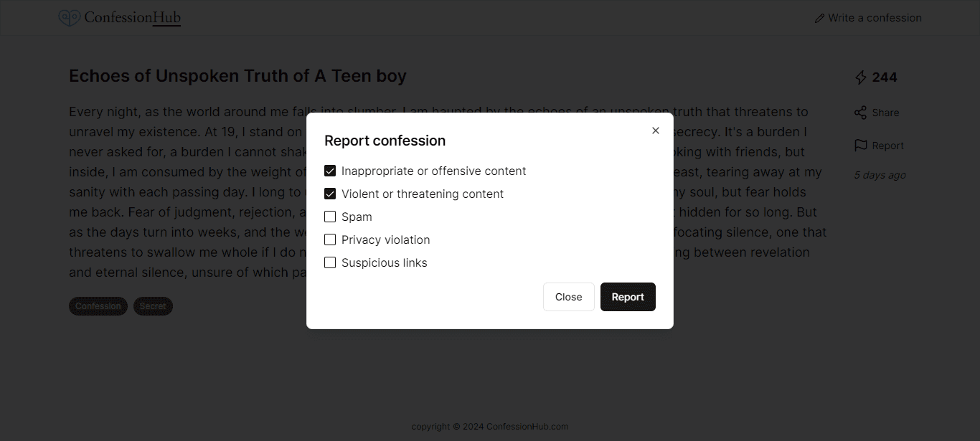Screen dimensions: 980x441
Task: Click the pencil icon beside Write a confession
Action: coord(819,18)
